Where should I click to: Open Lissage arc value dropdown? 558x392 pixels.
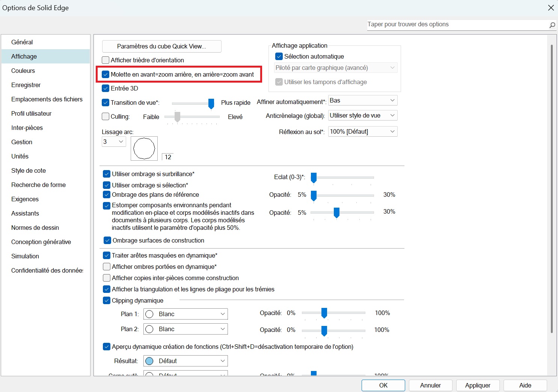click(x=114, y=142)
